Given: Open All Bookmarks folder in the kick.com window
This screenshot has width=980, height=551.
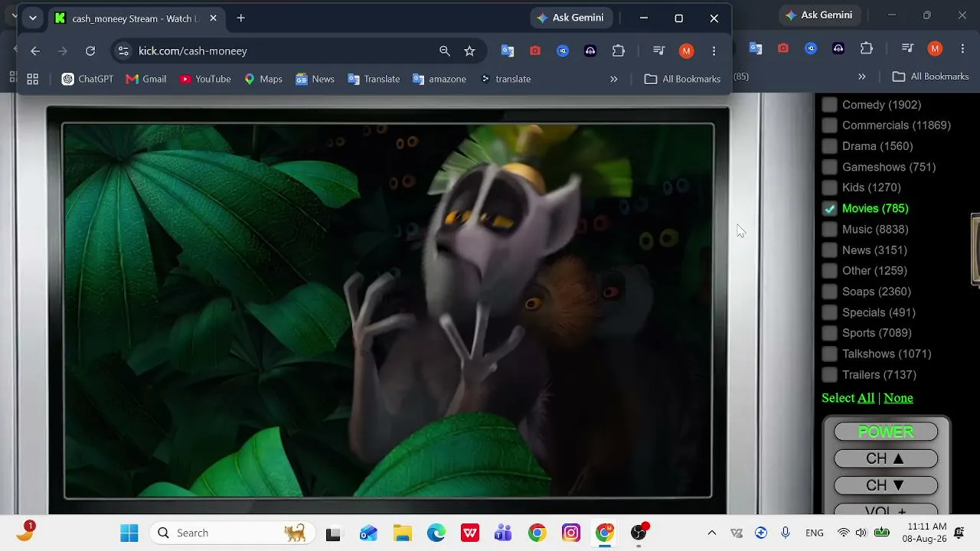Looking at the screenshot, I should tap(682, 79).
